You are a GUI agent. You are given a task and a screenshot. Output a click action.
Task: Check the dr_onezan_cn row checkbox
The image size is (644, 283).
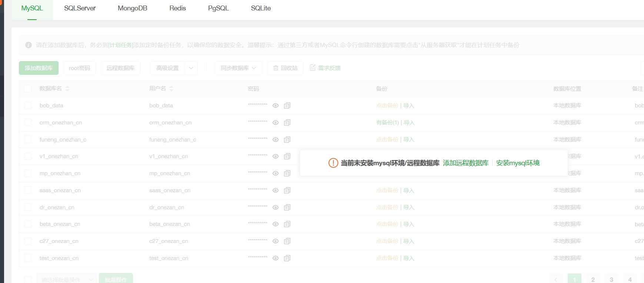(x=28, y=207)
